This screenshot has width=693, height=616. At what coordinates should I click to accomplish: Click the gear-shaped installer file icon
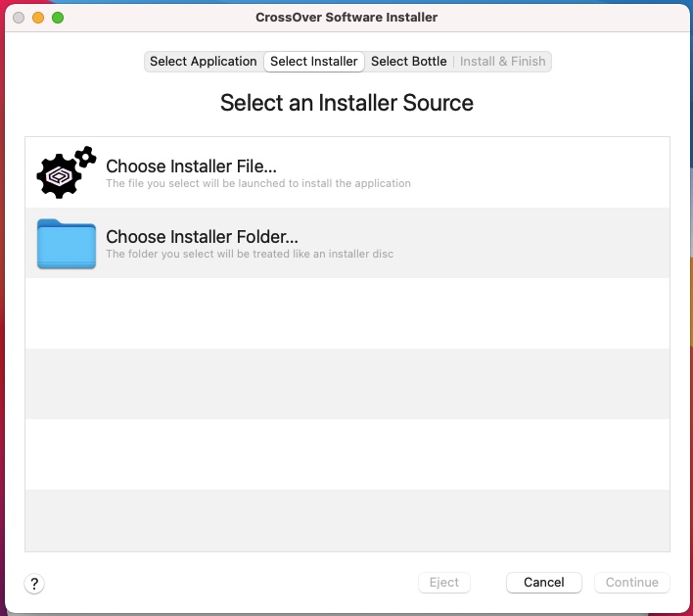coord(67,172)
